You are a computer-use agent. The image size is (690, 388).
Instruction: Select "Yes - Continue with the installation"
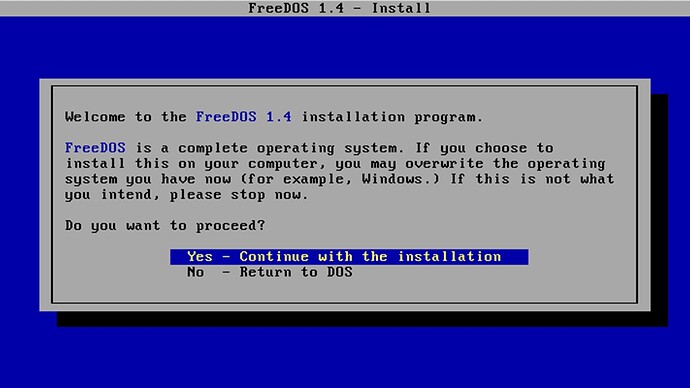click(349, 257)
